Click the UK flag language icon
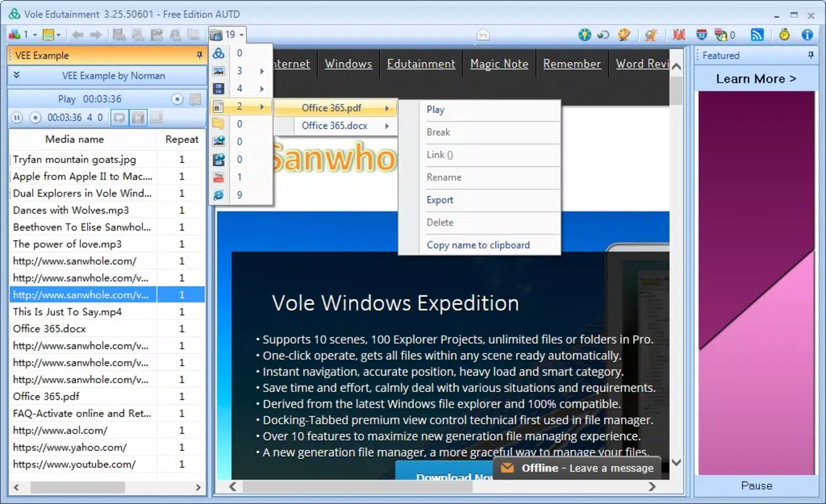The height and width of the screenshot is (504, 826). [x=721, y=35]
